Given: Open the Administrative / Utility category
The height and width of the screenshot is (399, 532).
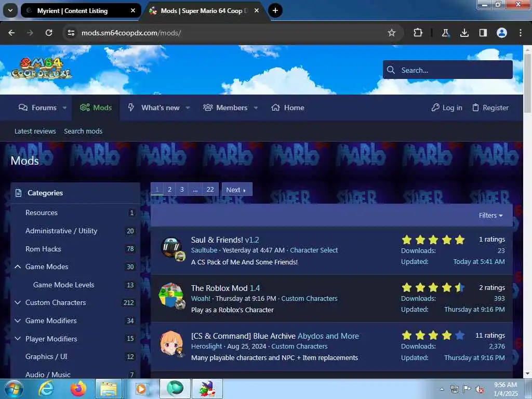Looking at the screenshot, I should coord(61,231).
